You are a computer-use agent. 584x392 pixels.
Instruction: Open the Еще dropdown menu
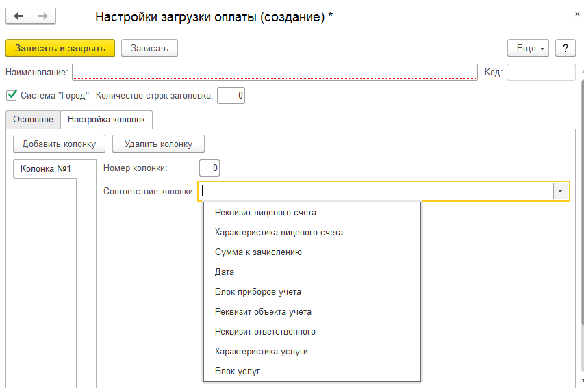pos(528,48)
